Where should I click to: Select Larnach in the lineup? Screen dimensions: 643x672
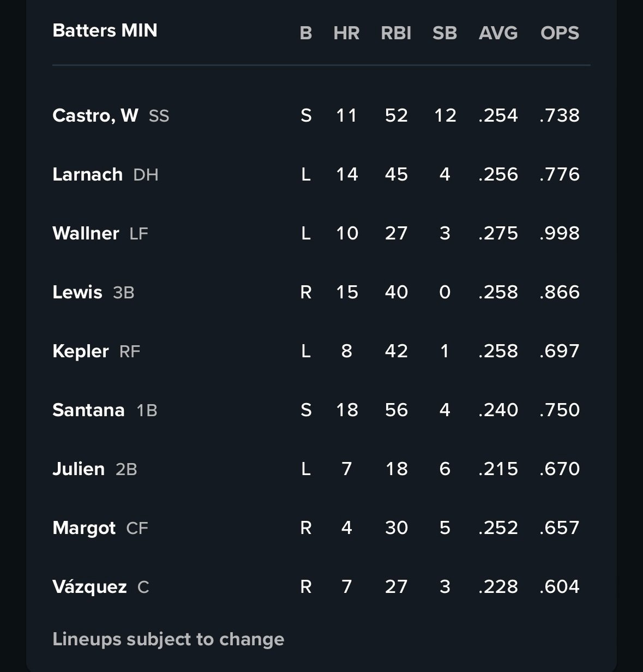pyautogui.click(x=88, y=175)
